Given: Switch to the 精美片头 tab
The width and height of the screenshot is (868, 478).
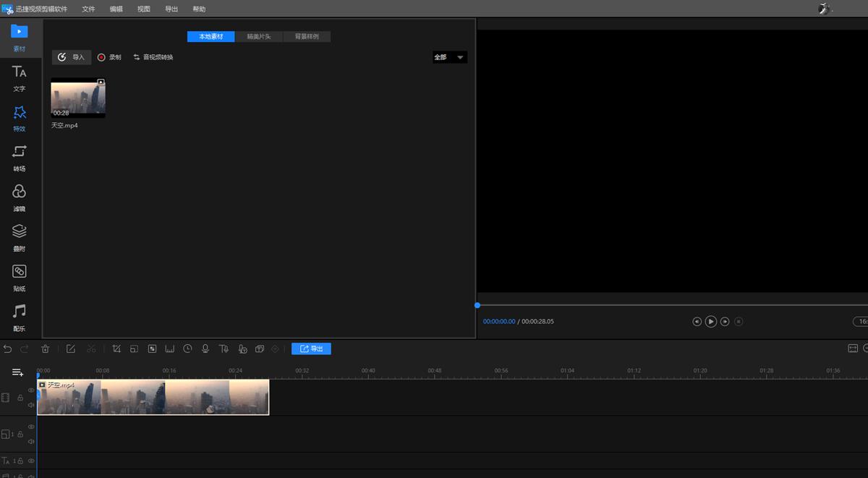Looking at the screenshot, I should point(259,36).
